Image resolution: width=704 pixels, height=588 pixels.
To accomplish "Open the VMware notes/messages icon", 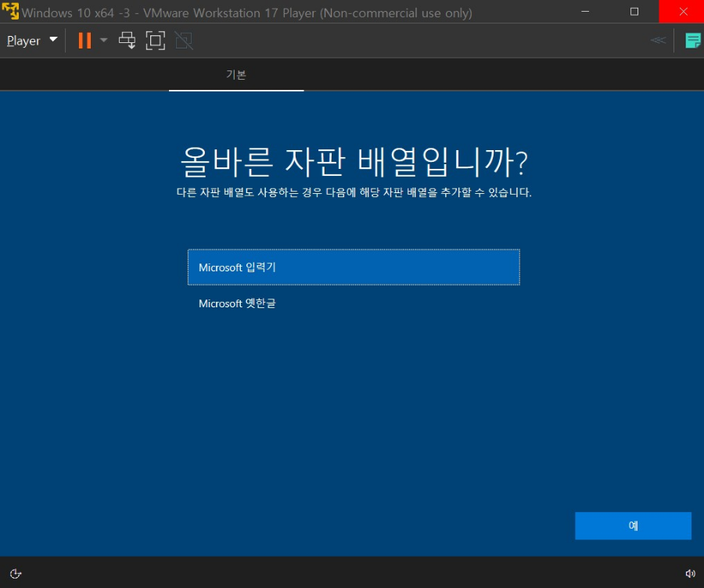I will click(x=693, y=41).
